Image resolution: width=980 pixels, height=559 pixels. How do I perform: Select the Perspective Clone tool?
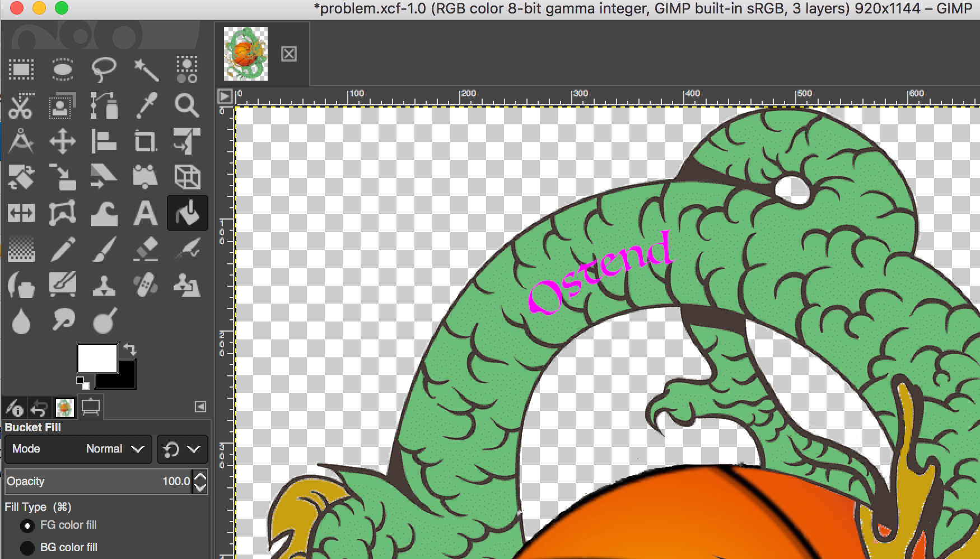[x=187, y=285]
